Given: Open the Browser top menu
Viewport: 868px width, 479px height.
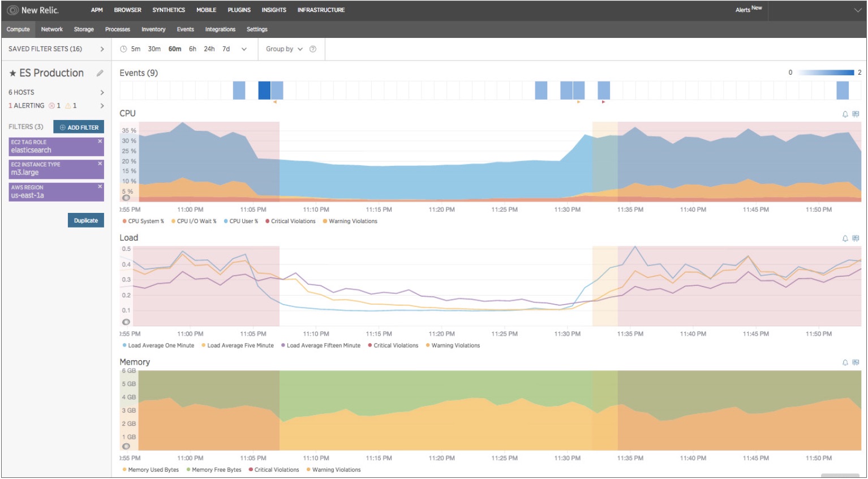Looking at the screenshot, I should 128,10.
